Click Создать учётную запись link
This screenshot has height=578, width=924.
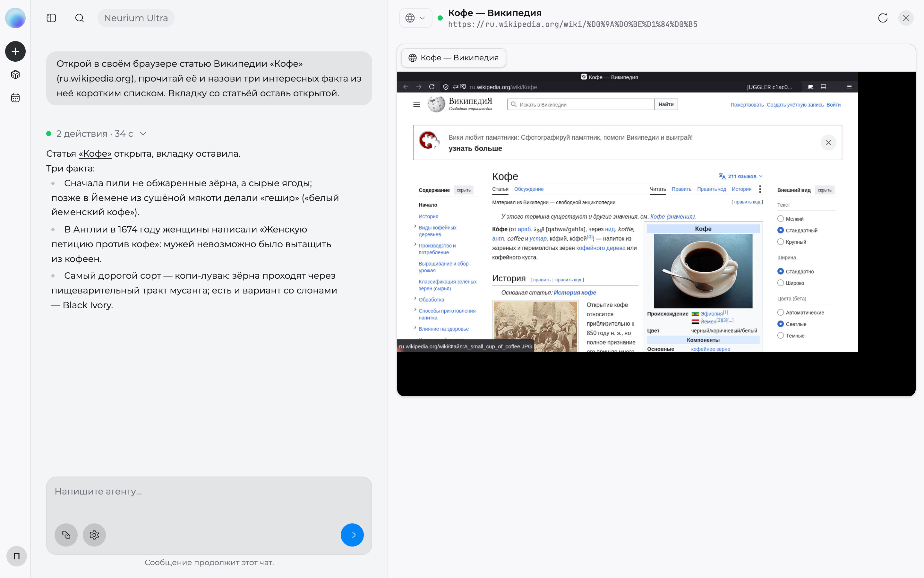click(795, 105)
